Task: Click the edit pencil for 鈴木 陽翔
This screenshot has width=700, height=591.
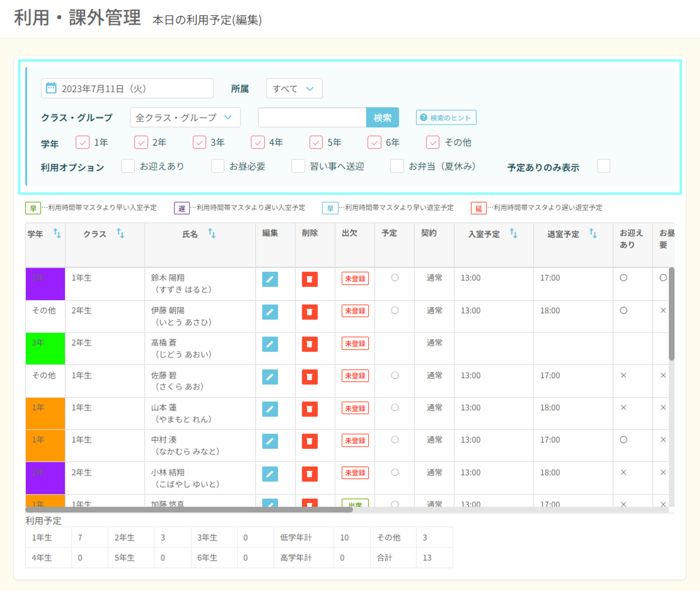Action: 270,279
